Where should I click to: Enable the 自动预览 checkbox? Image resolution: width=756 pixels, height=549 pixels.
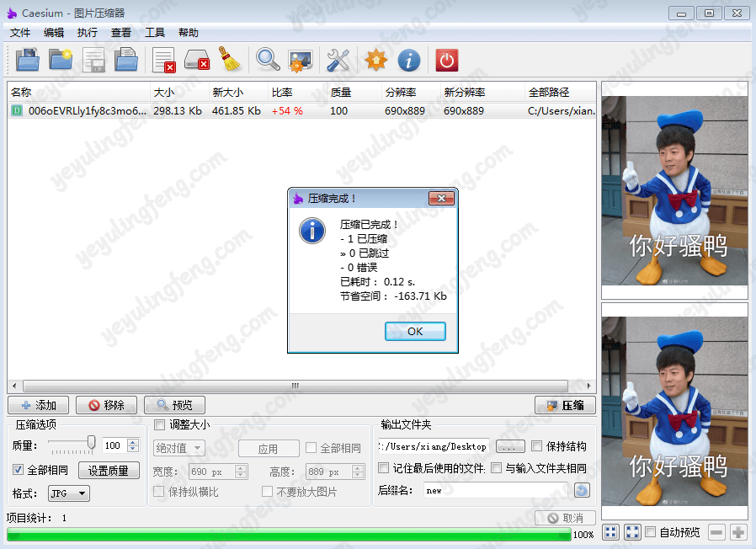[651, 531]
